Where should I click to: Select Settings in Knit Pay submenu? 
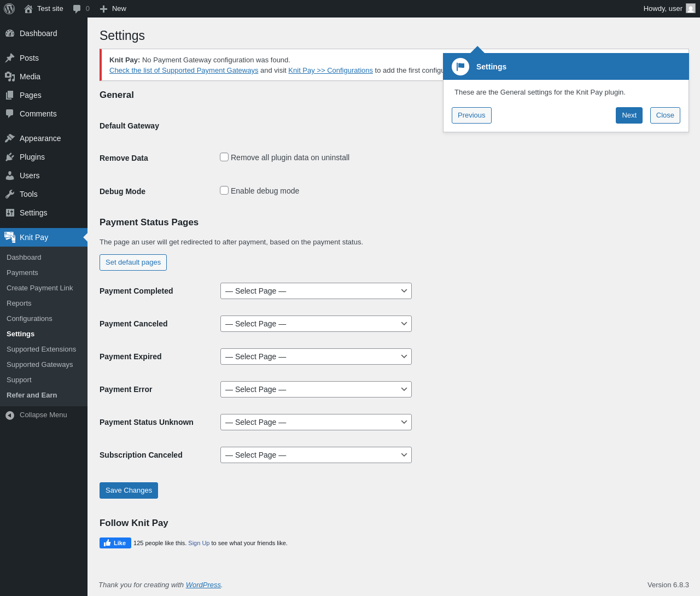(x=20, y=334)
